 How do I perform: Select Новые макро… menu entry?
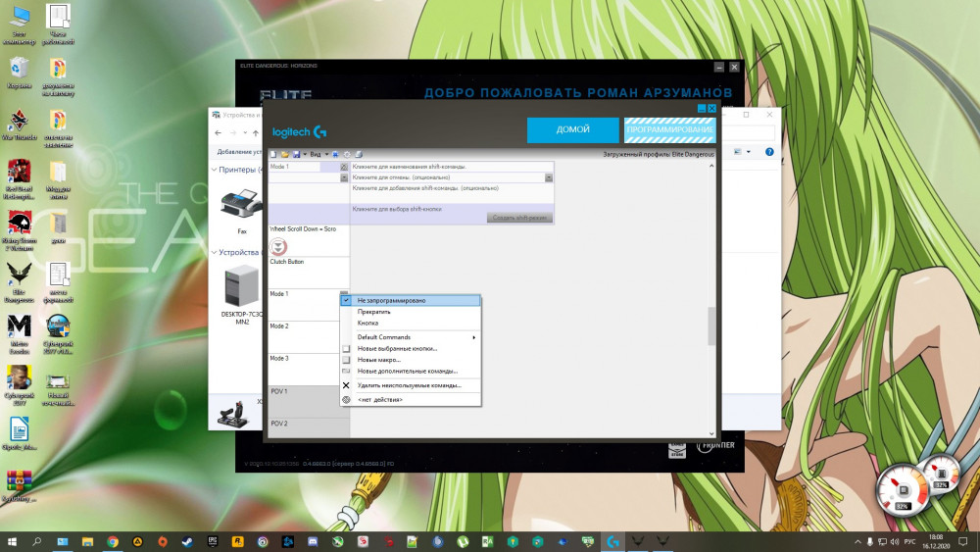coord(411,360)
